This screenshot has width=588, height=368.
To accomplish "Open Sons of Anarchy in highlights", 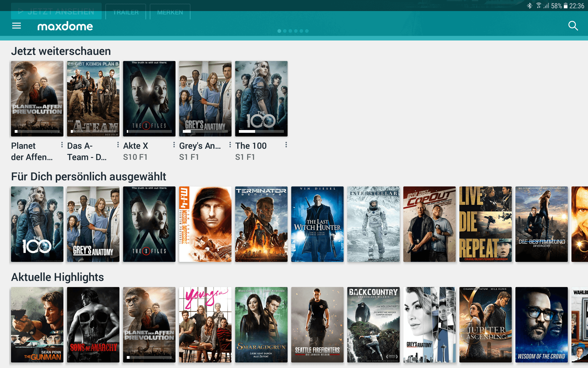I will [x=93, y=325].
